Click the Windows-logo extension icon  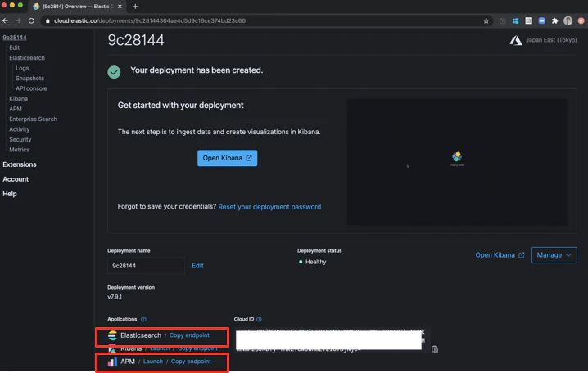(x=516, y=20)
